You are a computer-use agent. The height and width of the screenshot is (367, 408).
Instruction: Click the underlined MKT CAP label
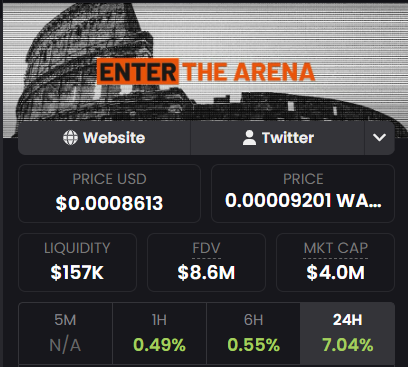[336, 248]
